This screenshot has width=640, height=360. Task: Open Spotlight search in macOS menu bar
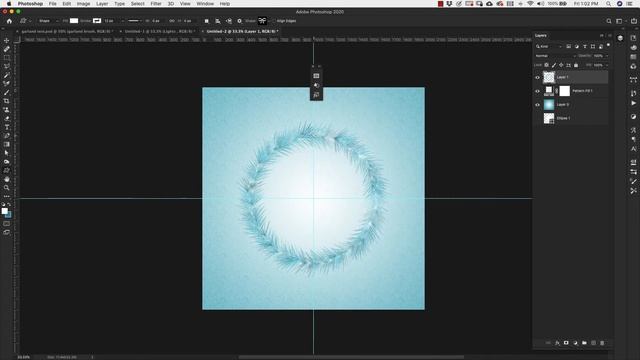[x=609, y=4]
